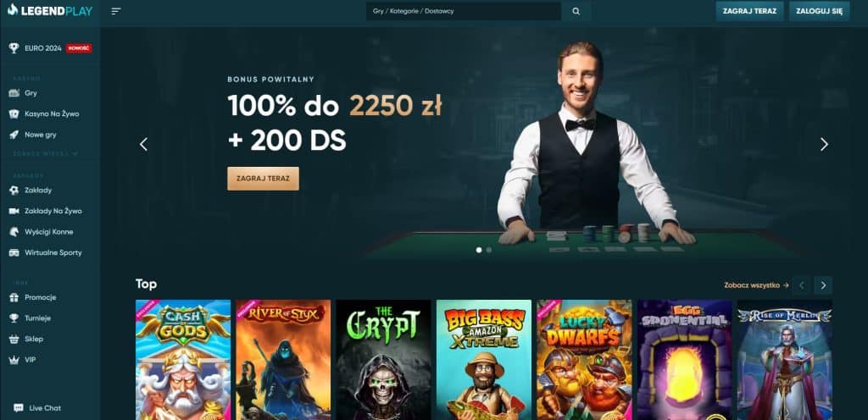Show previous hero banner with left arrow
This screenshot has height=420, width=868.
tap(143, 144)
